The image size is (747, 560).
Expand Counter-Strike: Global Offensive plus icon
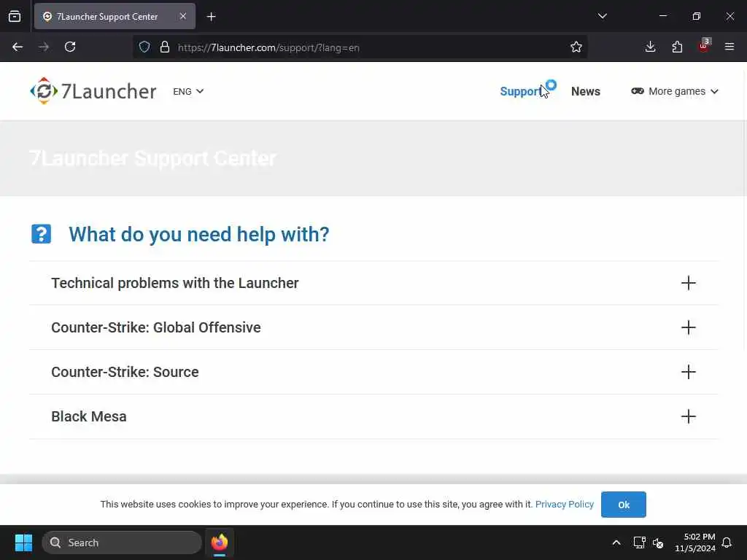(689, 327)
